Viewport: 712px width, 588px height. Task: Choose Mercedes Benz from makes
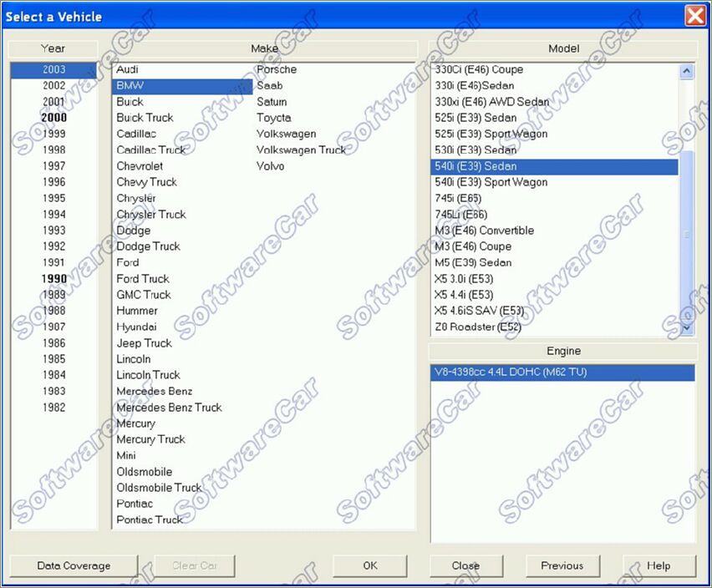click(x=155, y=391)
